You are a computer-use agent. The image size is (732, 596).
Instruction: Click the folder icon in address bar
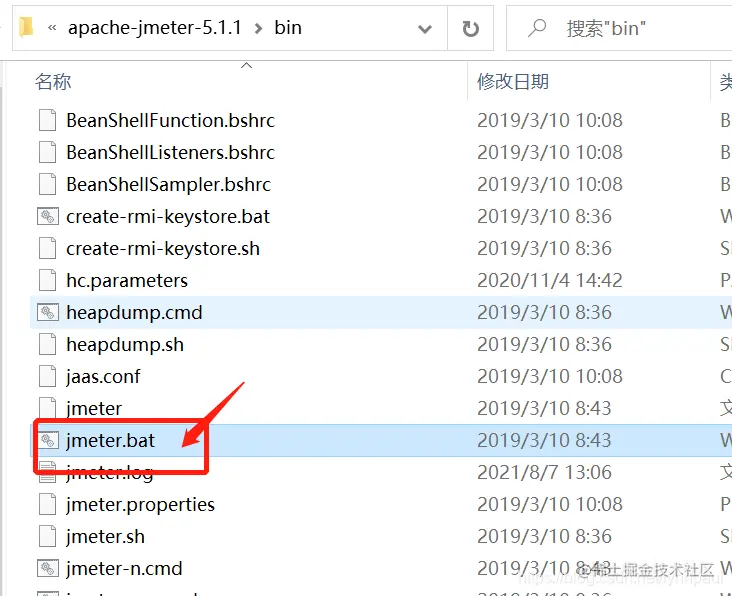point(26,28)
